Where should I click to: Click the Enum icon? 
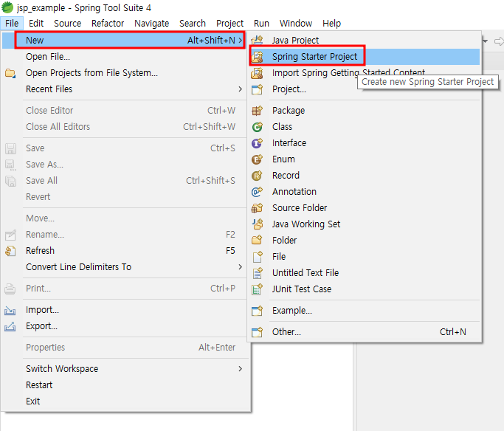[257, 159]
